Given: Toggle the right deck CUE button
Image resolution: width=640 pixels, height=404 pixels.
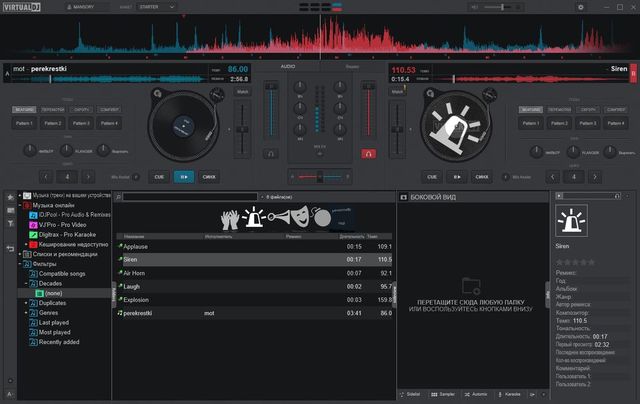Looking at the screenshot, I should tap(433, 176).
